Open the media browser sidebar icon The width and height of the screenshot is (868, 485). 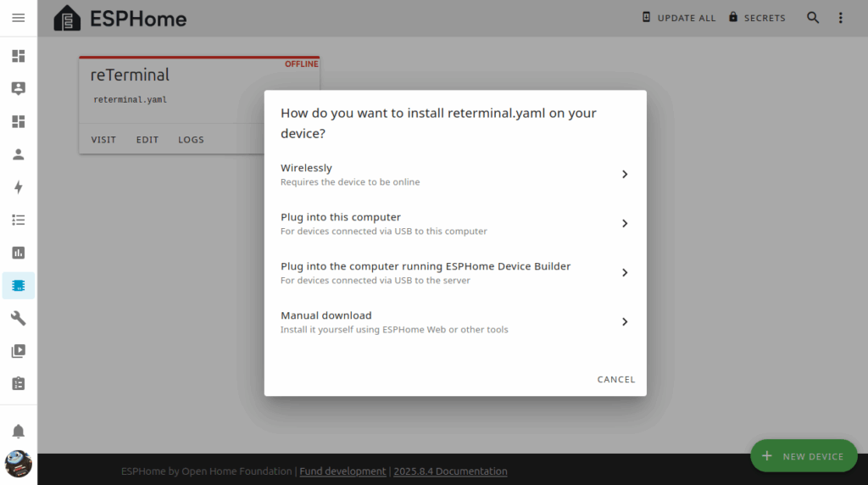click(x=19, y=351)
